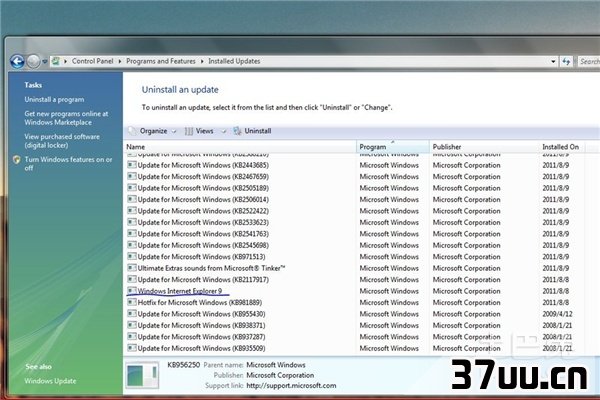Click icon of update KB2545698

point(132,245)
